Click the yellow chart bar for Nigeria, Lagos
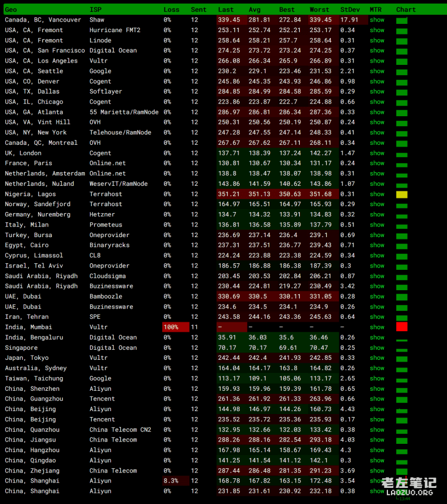447x504 pixels. (x=402, y=194)
